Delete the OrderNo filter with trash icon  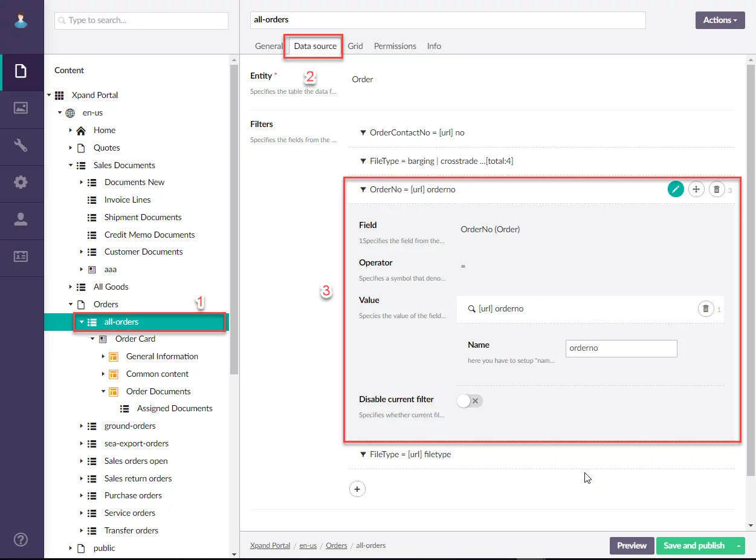pyautogui.click(x=717, y=189)
